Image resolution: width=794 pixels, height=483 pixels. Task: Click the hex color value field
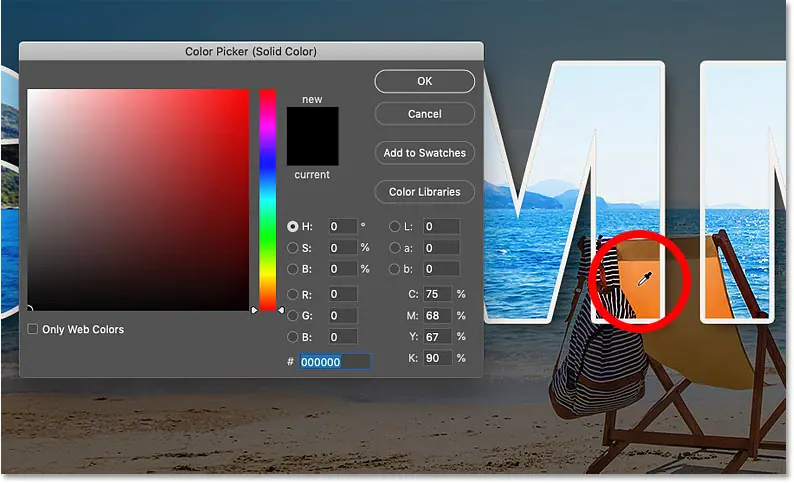coord(334,361)
